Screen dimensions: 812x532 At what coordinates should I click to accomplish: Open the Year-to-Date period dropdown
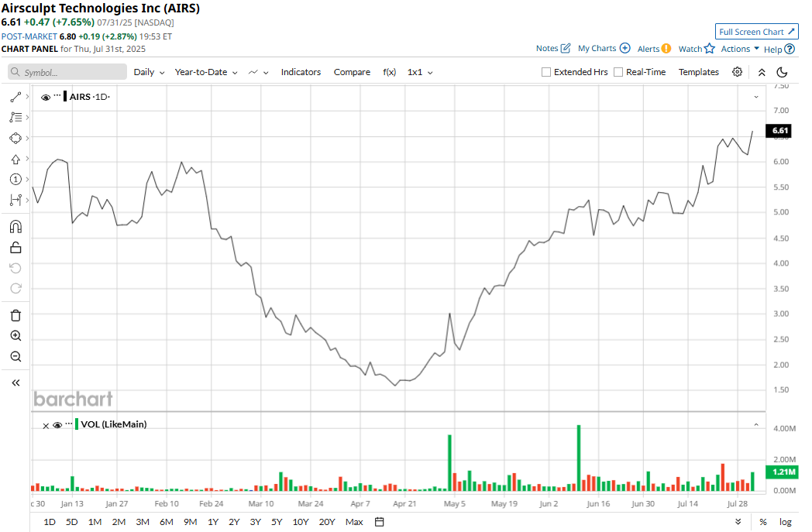(206, 72)
